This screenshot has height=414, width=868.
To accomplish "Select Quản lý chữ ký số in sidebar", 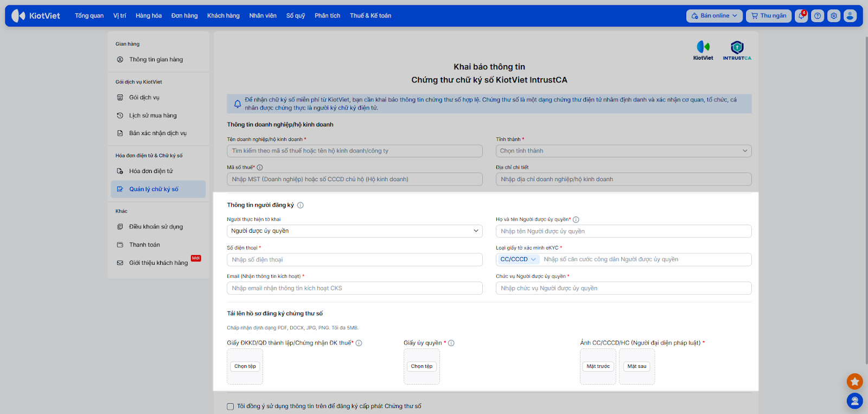I will 158,189.
